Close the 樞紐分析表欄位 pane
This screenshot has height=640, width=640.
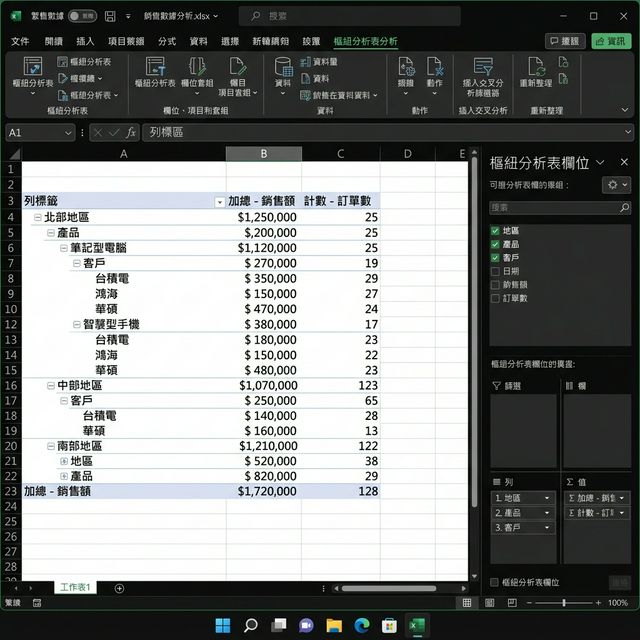coord(624,162)
